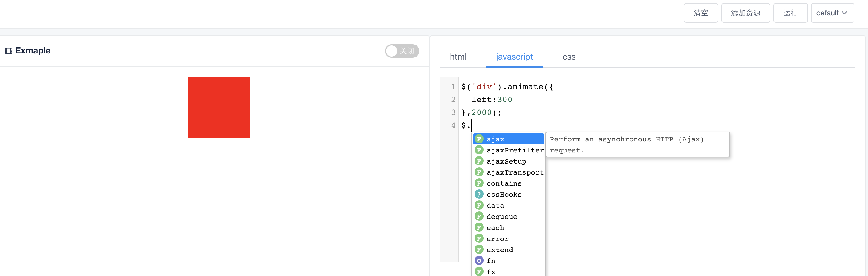Image resolution: width=868 pixels, height=276 pixels.
Task: Click the function icon beside contains
Action: pos(479,183)
